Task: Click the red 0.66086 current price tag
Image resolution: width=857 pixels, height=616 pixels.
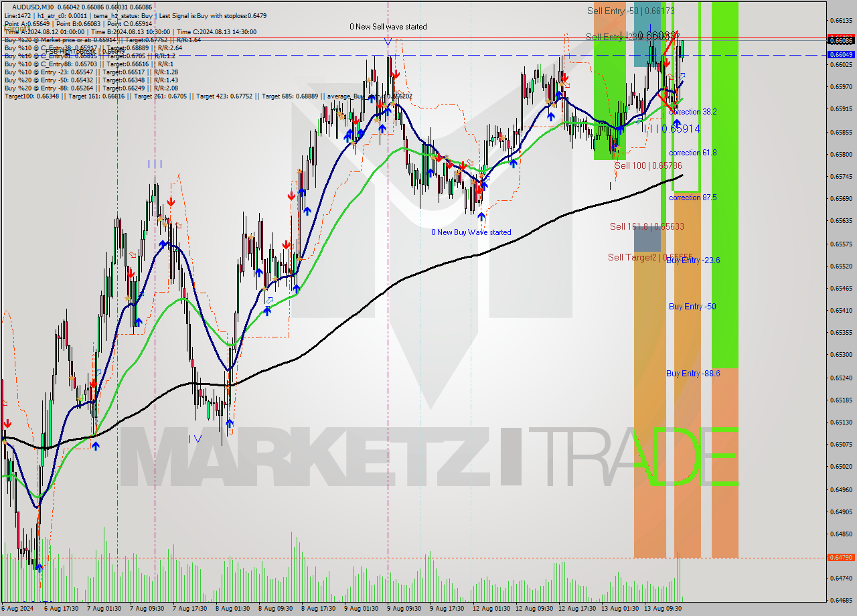Action: tap(841, 40)
